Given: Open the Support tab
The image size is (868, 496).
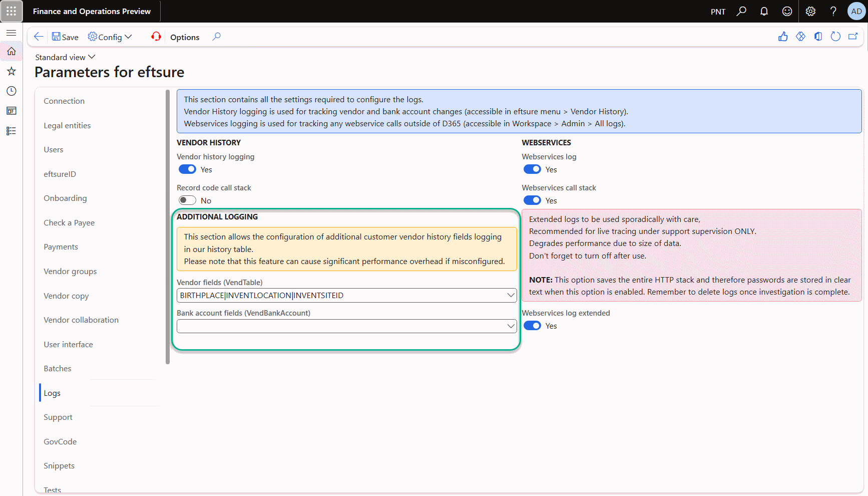Looking at the screenshot, I should click(x=58, y=417).
